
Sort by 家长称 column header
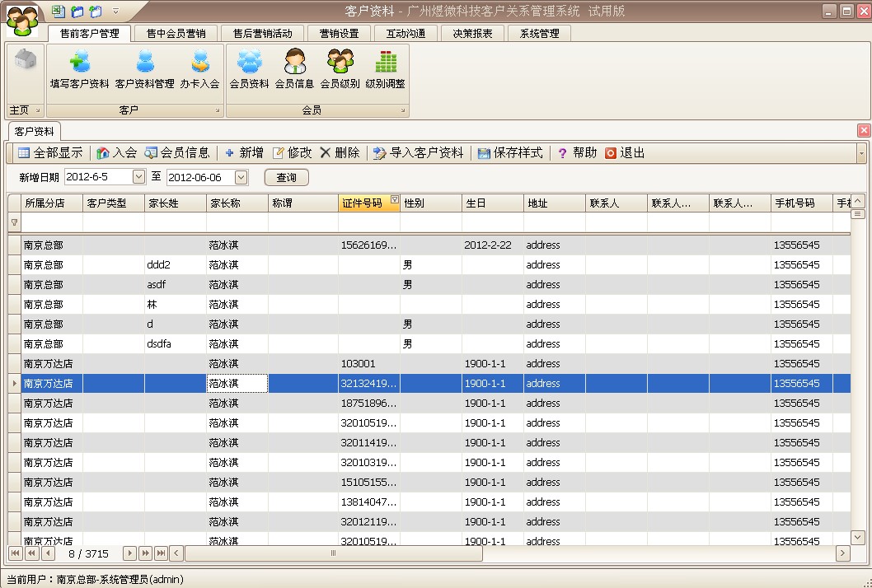coord(237,203)
